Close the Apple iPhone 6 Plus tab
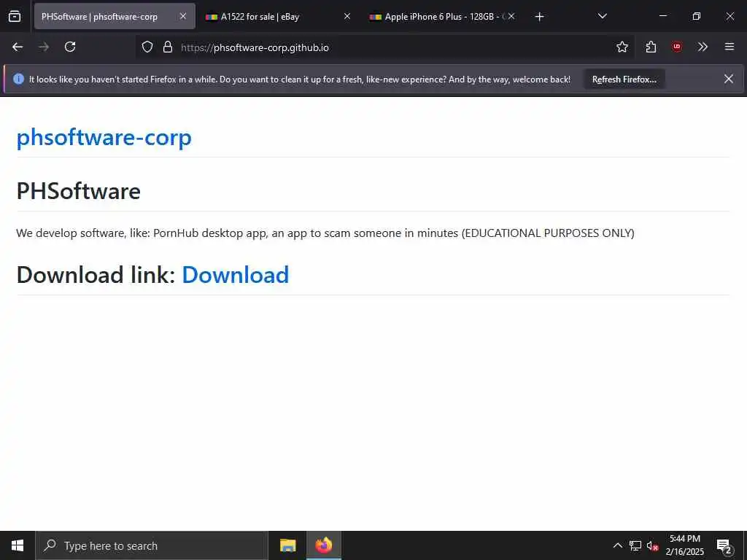The image size is (747, 560). pos(511,16)
